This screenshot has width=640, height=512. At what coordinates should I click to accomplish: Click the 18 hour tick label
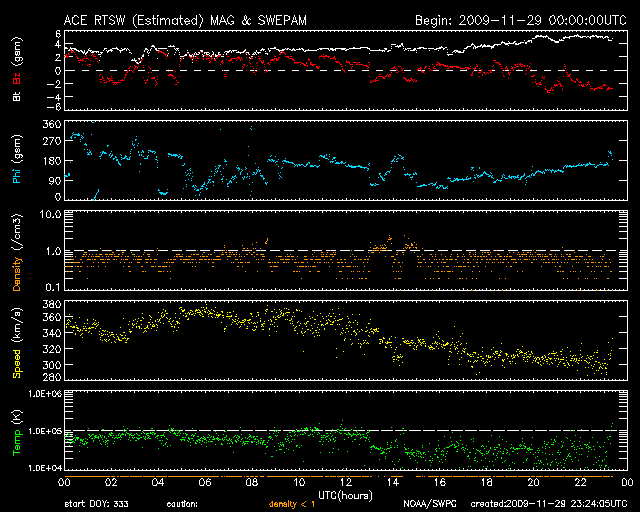(x=485, y=483)
